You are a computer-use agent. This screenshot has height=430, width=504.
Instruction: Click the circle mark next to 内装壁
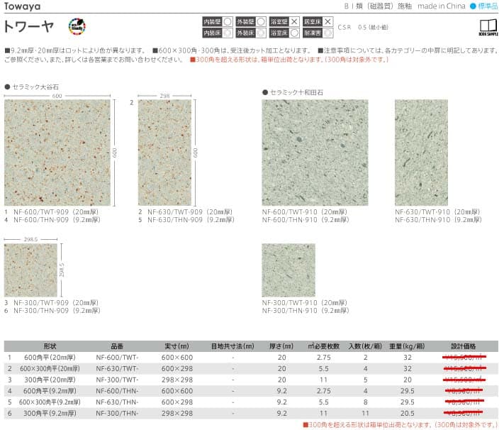pyautogui.click(x=228, y=21)
